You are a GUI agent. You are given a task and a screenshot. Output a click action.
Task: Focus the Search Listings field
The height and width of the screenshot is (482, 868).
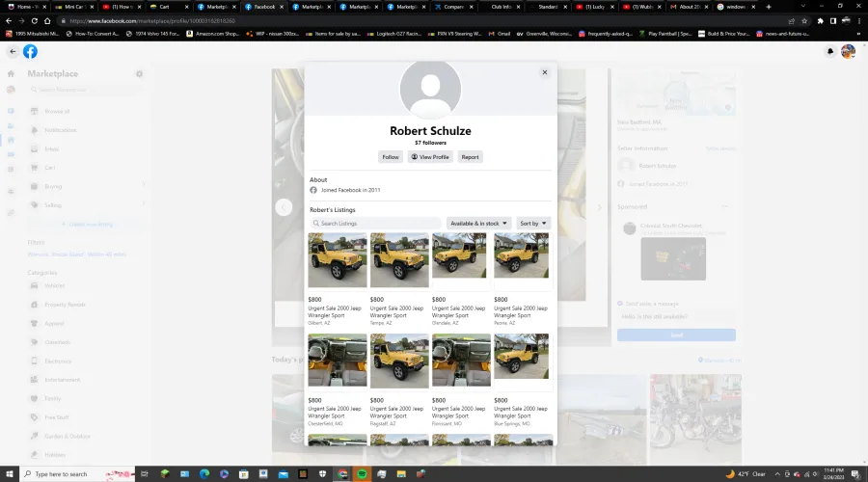point(375,224)
